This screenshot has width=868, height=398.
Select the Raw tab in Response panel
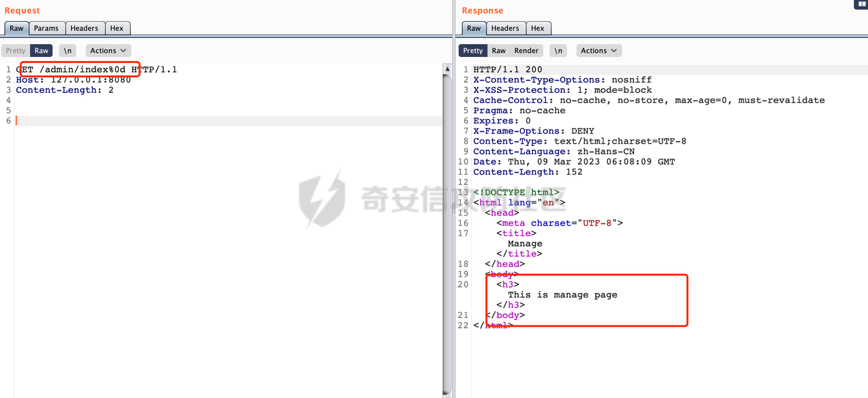pyautogui.click(x=473, y=28)
